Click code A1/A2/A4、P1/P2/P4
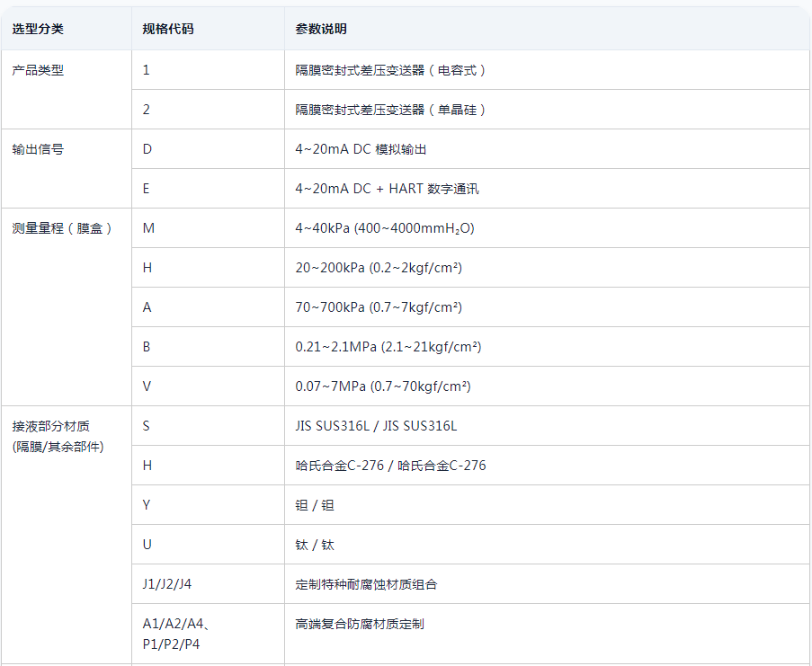 coord(177,634)
